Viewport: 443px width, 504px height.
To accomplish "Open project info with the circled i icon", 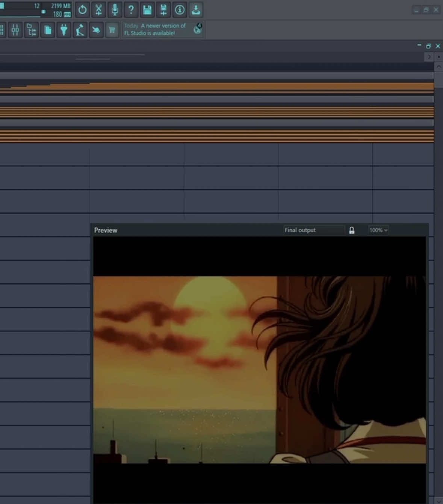I will (180, 10).
